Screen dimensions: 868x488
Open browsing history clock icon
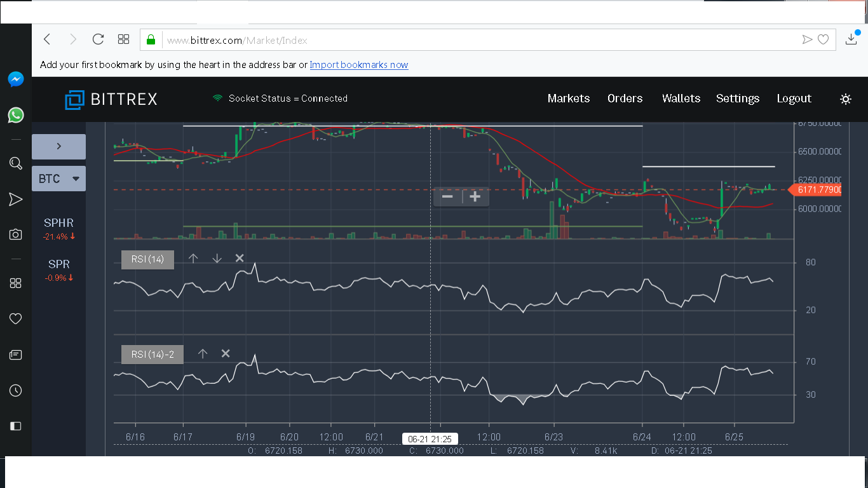[16, 390]
